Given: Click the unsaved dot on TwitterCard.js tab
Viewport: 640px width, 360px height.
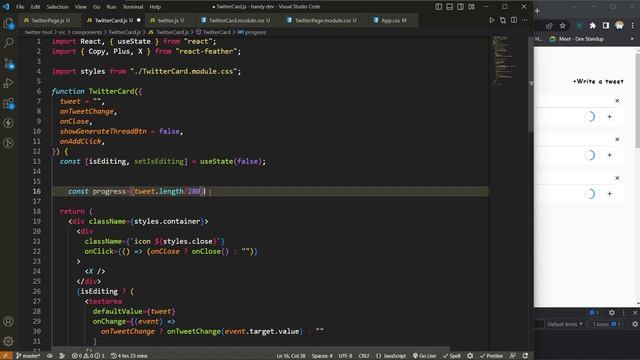Looking at the screenshot, I should tap(139, 20).
